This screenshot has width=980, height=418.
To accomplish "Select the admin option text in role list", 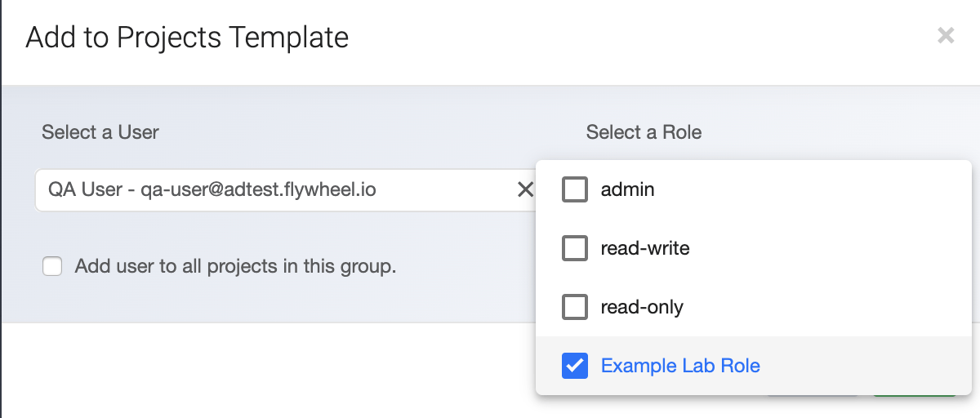I will [627, 190].
